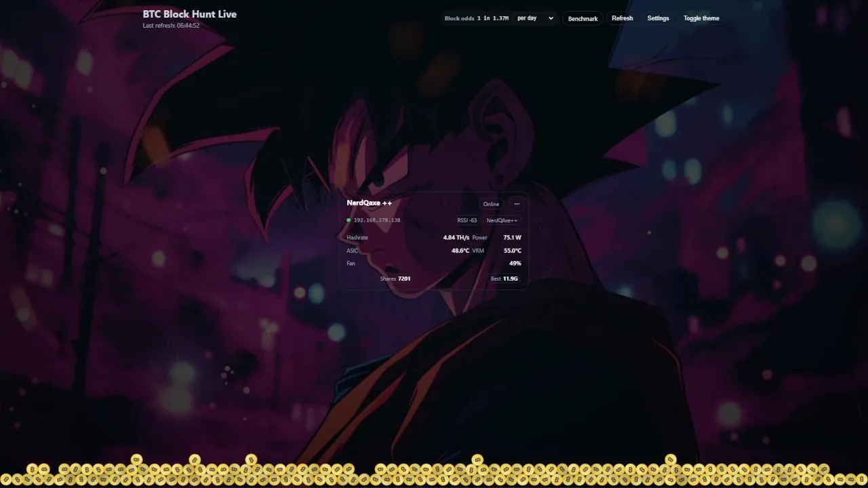Viewport: 868px width, 488px height.
Task: Click the hashrate value 4.84 TH/s
Action: click(456, 238)
